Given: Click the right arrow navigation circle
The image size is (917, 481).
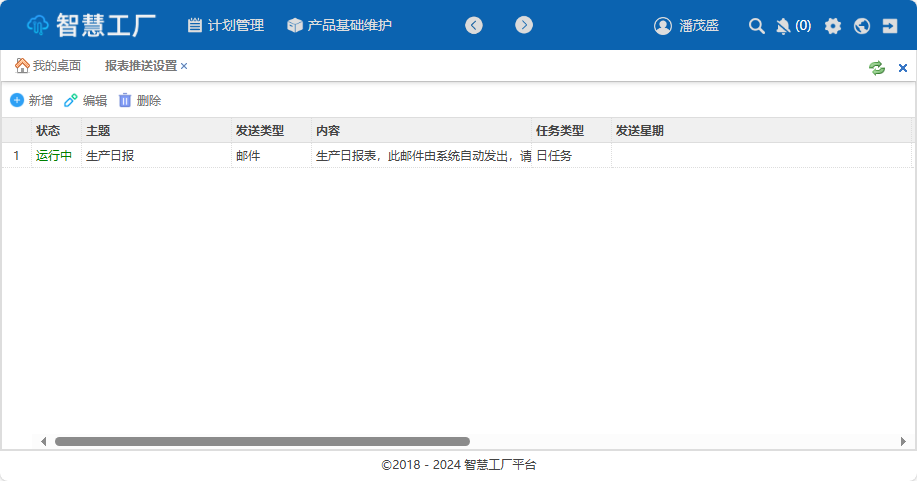Looking at the screenshot, I should pyautogui.click(x=524, y=25).
